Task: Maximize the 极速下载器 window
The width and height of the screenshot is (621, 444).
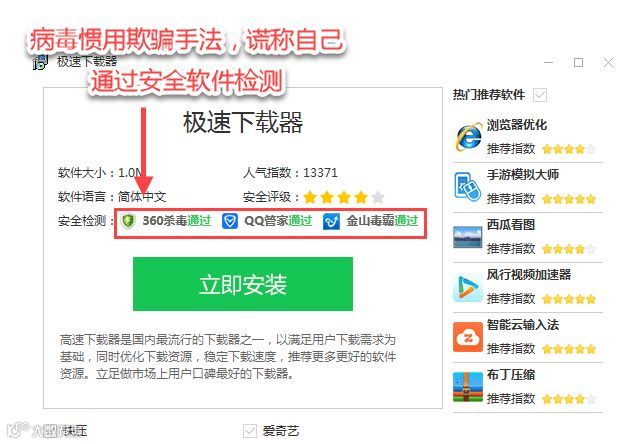Action: click(578, 63)
